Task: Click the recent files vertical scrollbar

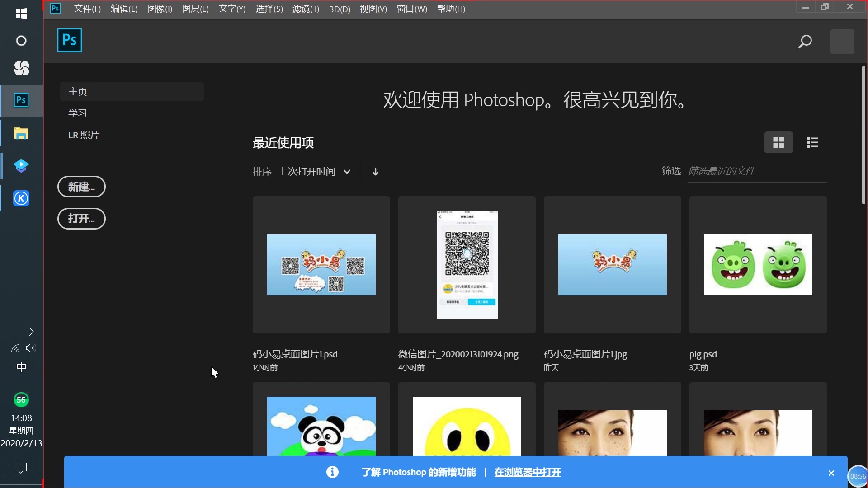Action: [x=863, y=135]
